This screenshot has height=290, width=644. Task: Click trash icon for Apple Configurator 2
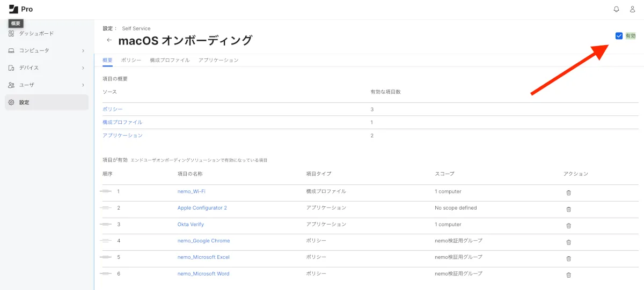569,209
